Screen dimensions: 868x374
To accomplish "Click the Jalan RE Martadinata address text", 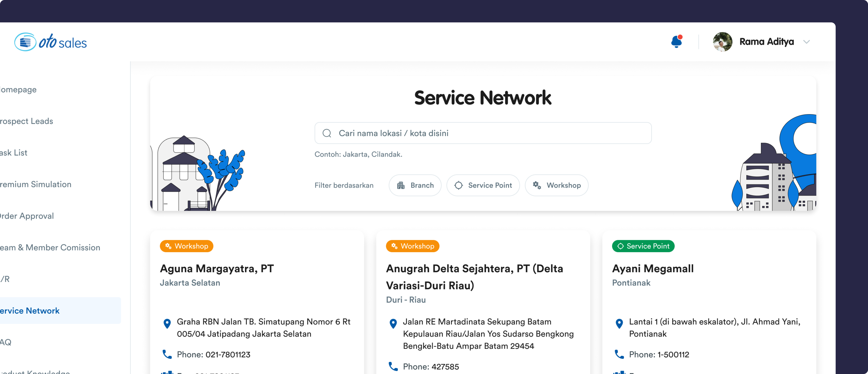I will [x=488, y=334].
